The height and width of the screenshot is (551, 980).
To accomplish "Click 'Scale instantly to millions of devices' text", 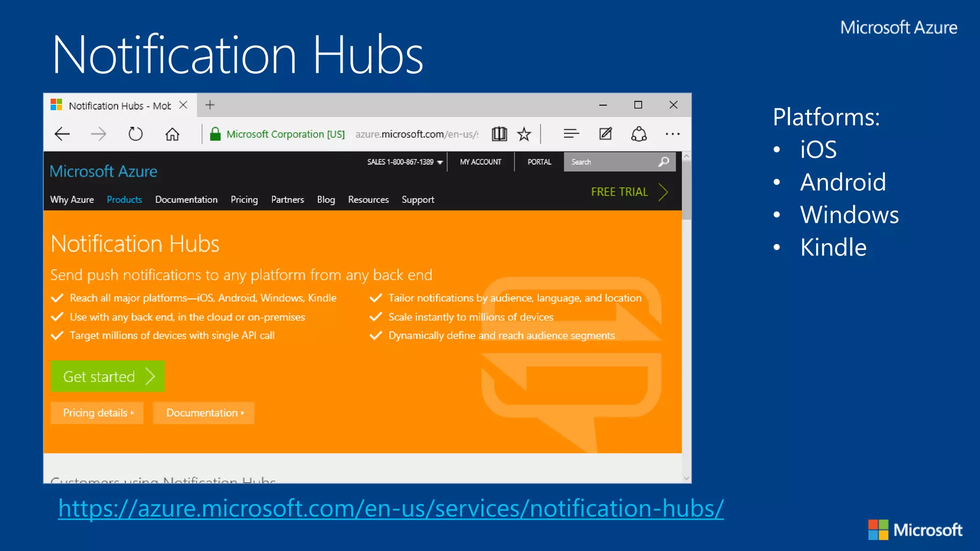I will pos(471,317).
